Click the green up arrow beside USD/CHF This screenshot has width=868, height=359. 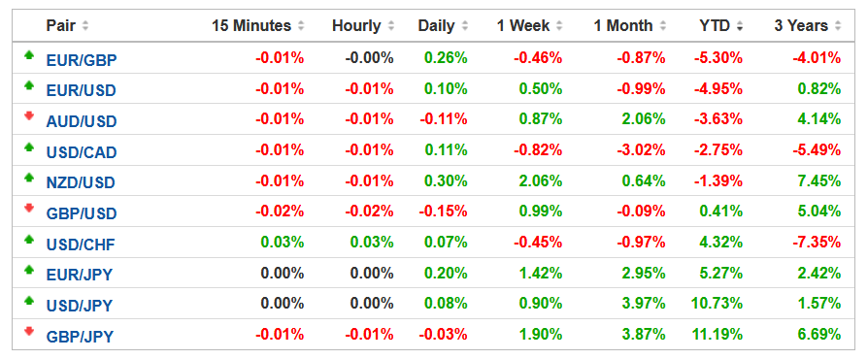[x=29, y=239]
